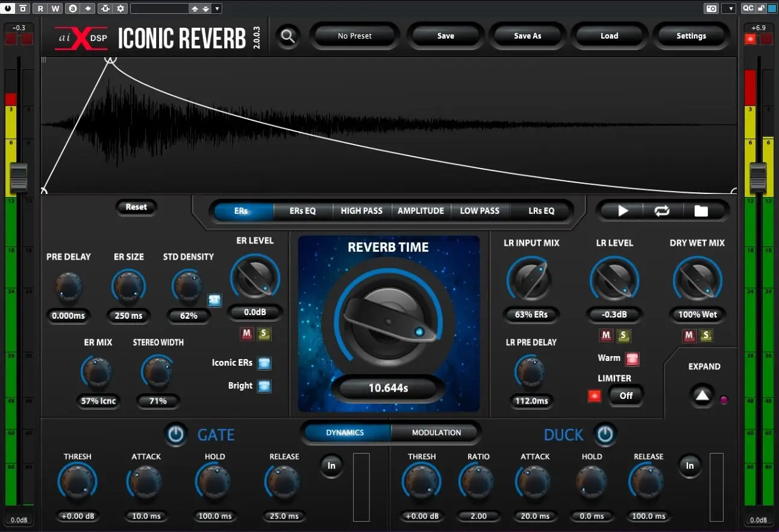Switch to the LRs EQ tab

[x=541, y=211]
